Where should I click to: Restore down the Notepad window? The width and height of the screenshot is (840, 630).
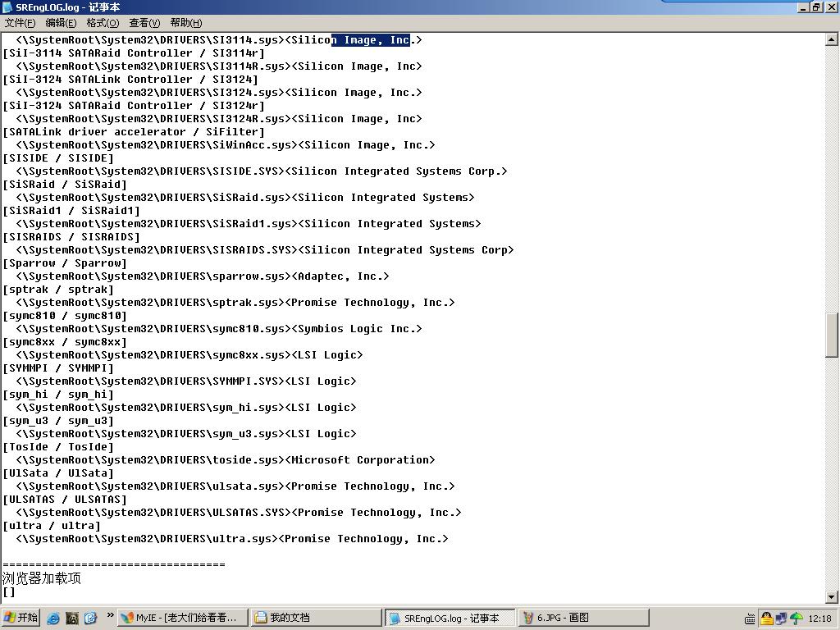point(816,7)
